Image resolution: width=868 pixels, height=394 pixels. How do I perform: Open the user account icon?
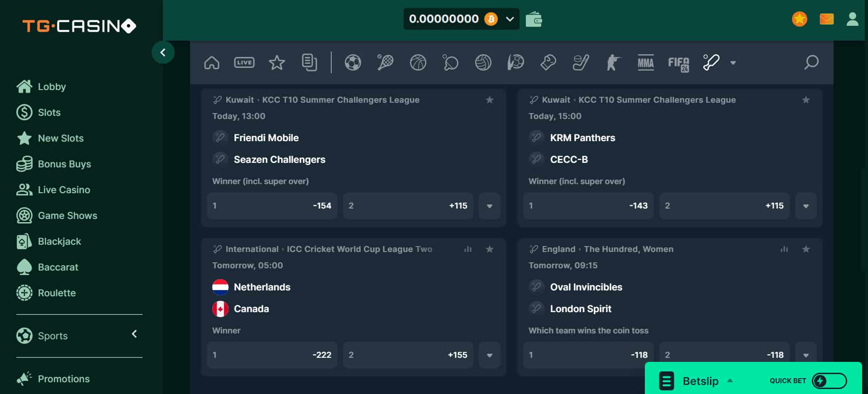point(853,19)
